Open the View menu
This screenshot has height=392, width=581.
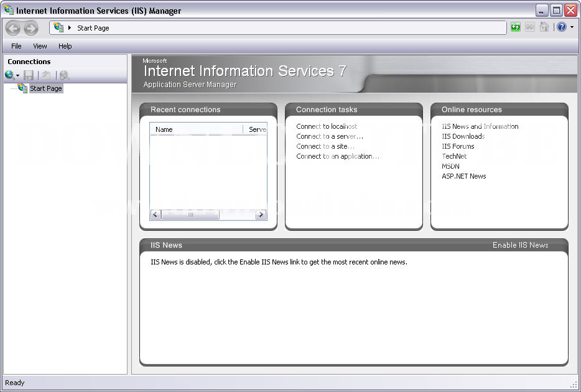point(40,46)
